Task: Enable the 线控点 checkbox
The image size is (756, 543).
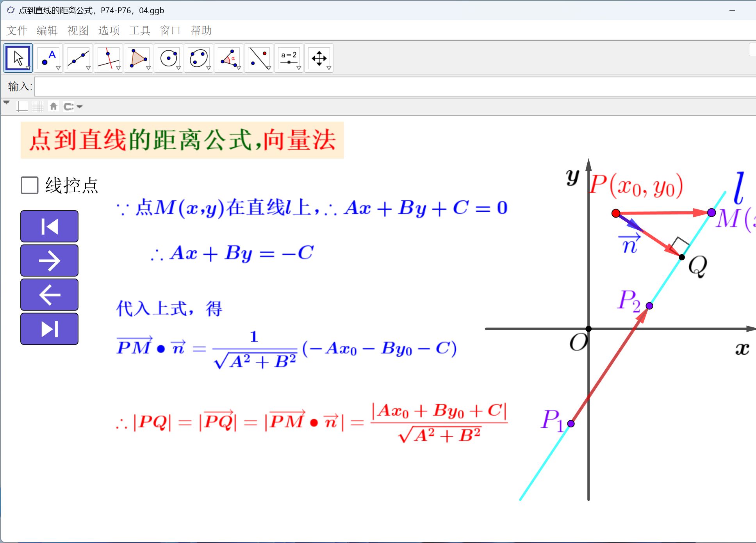Action: tap(30, 185)
